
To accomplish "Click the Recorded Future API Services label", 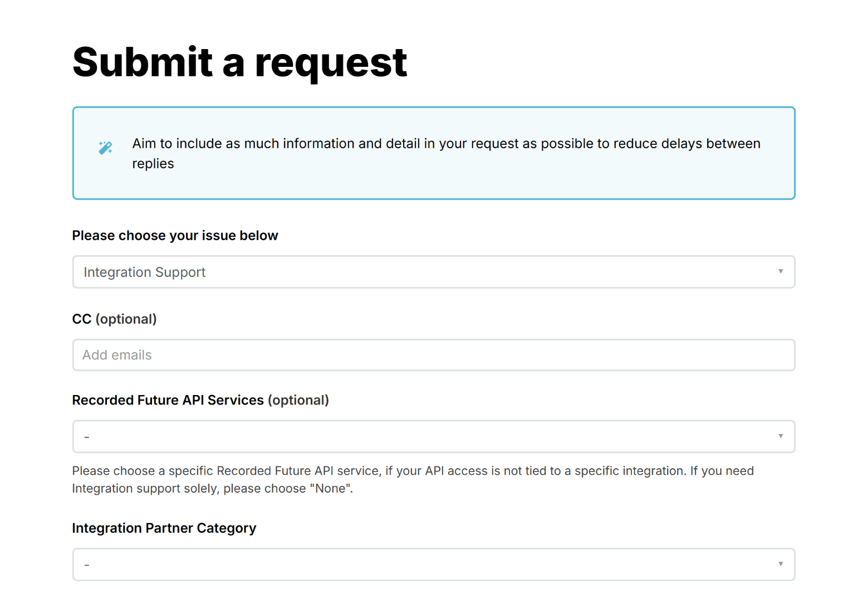I will click(x=200, y=400).
